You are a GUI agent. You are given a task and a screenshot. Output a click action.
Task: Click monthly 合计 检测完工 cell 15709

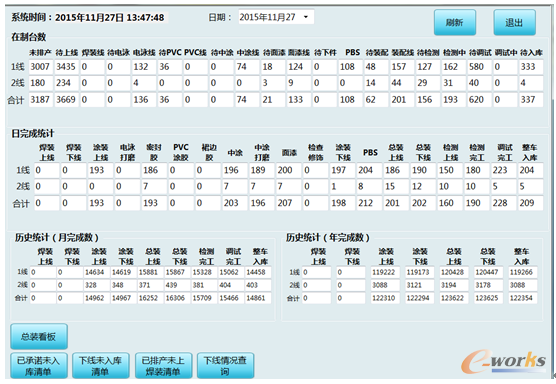pos(205,298)
